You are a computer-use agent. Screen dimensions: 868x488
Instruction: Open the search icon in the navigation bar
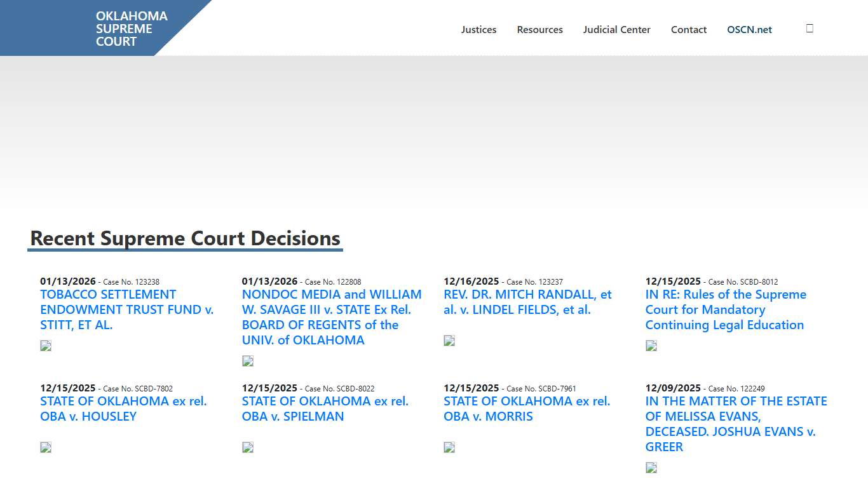pyautogui.click(x=809, y=28)
